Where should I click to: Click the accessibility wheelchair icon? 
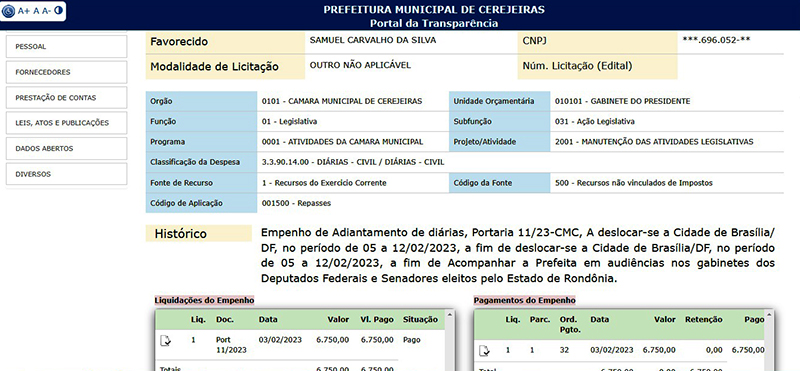pos(9,10)
